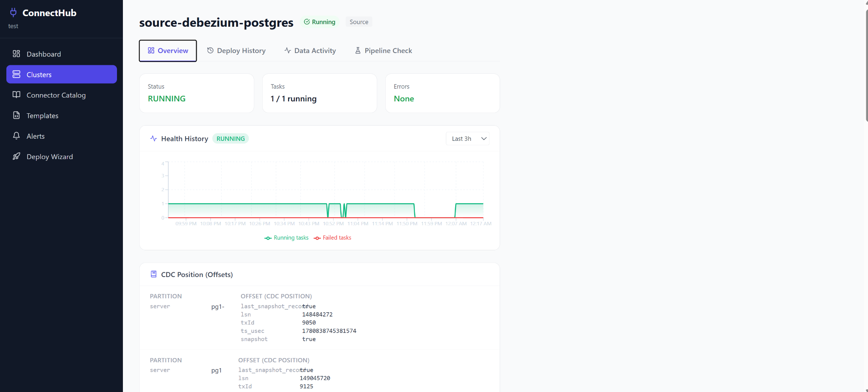Viewport: 868px width, 392px height.
Task: Open the Last 3h time range dropdown
Action: 467,139
